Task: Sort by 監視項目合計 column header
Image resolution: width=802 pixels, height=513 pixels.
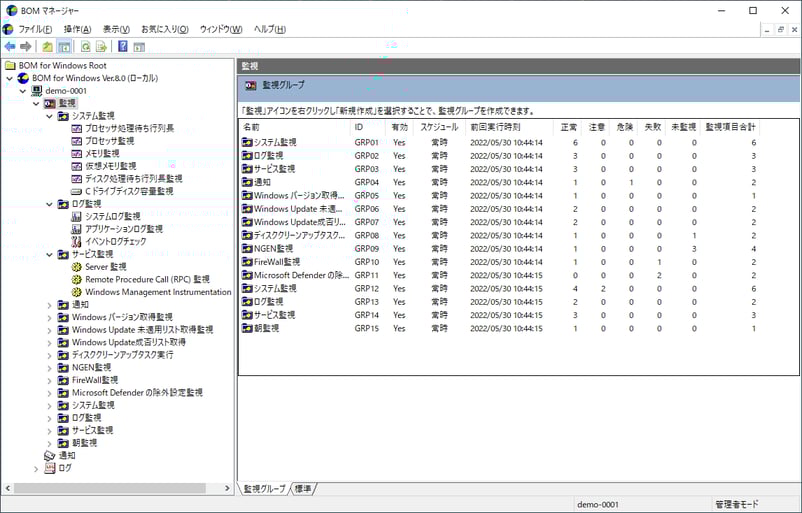Action: tap(730, 127)
